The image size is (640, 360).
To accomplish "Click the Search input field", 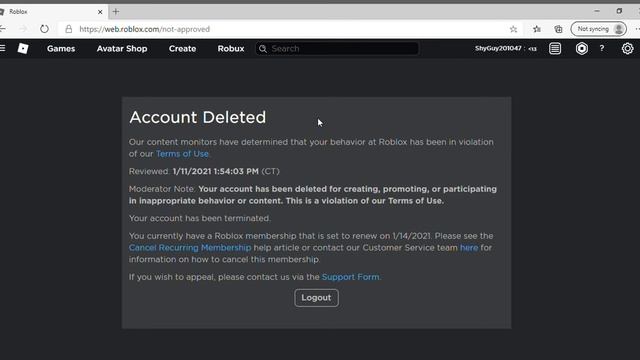I will click(x=337, y=49).
